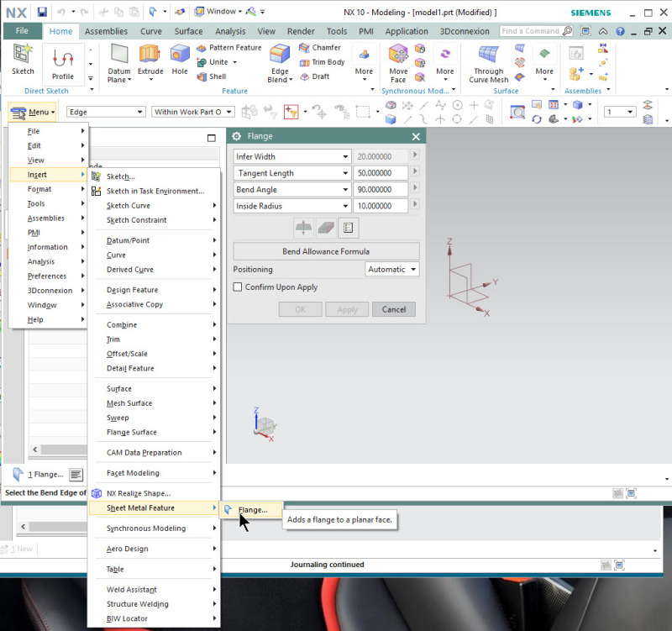Click the magnifier in Find a Command
Viewport: 672px width, 631px height.
566,31
